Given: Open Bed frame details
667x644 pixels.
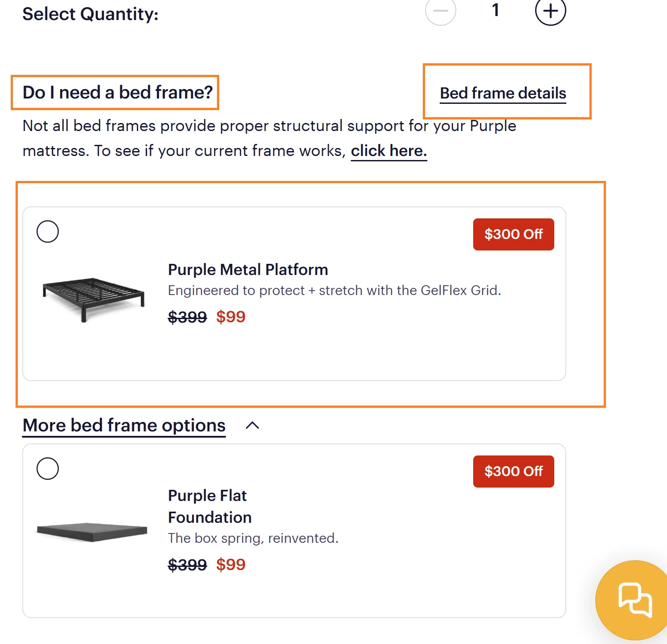Looking at the screenshot, I should pyautogui.click(x=503, y=93).
